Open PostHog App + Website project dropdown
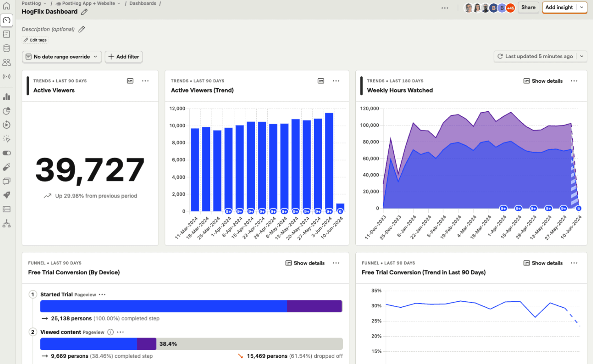The height and width of the screenshot is (364, 593). [88, 3]
